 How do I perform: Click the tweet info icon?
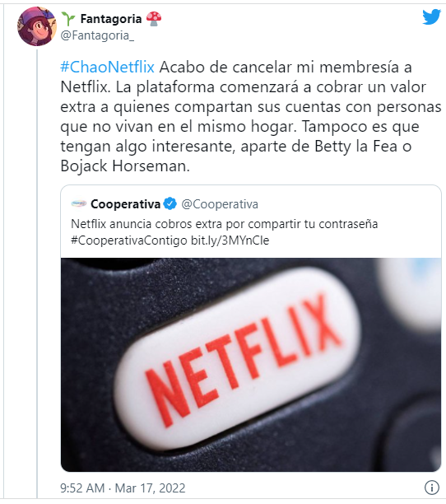[x=431, y=488]
